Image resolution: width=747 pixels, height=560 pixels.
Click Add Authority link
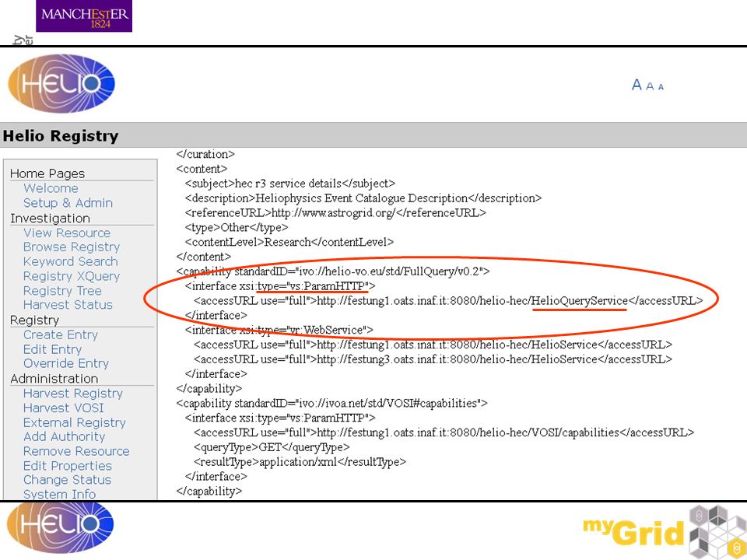[x=65, y=436]
